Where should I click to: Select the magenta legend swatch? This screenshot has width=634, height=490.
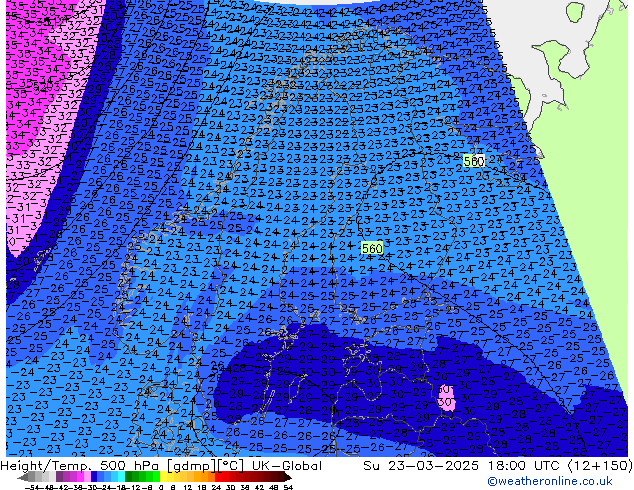coord(80,477)
